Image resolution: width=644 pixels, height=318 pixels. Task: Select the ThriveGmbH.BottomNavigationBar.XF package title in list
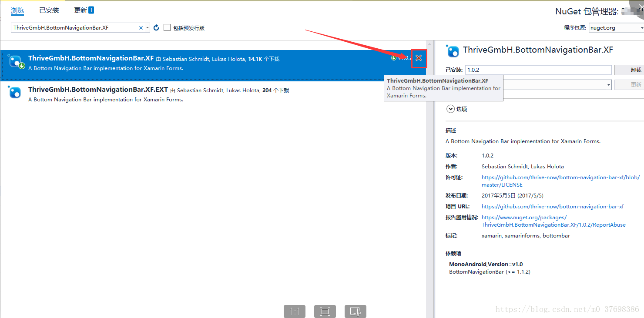tap(91, 58)
